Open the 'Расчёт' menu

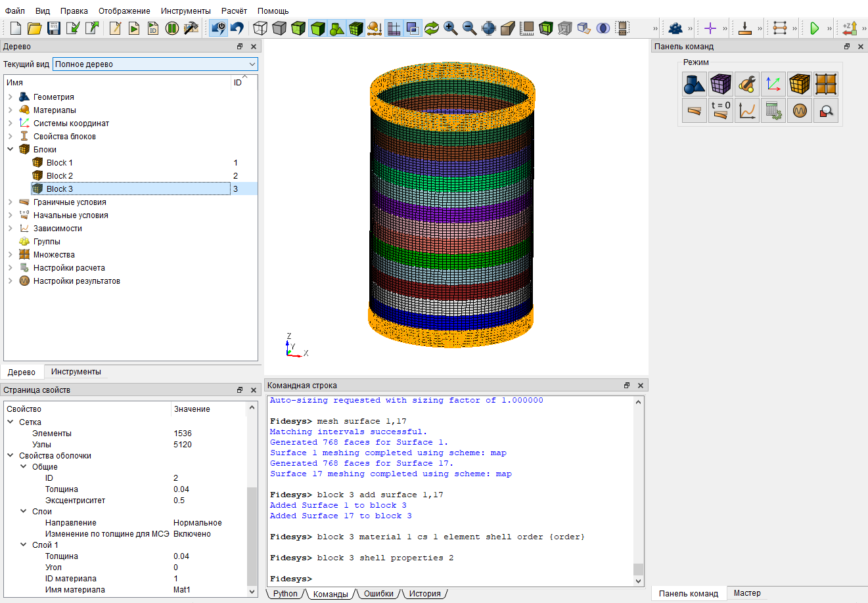234,11
